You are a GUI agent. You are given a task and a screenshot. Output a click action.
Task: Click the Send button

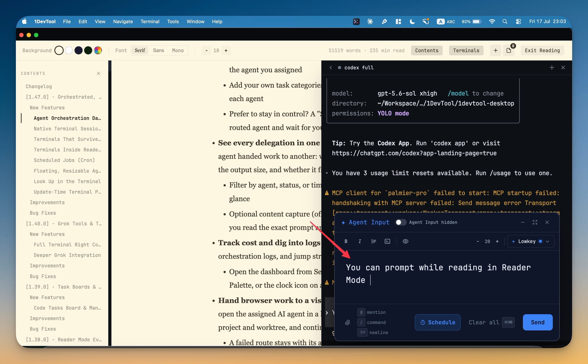[537, 322]
